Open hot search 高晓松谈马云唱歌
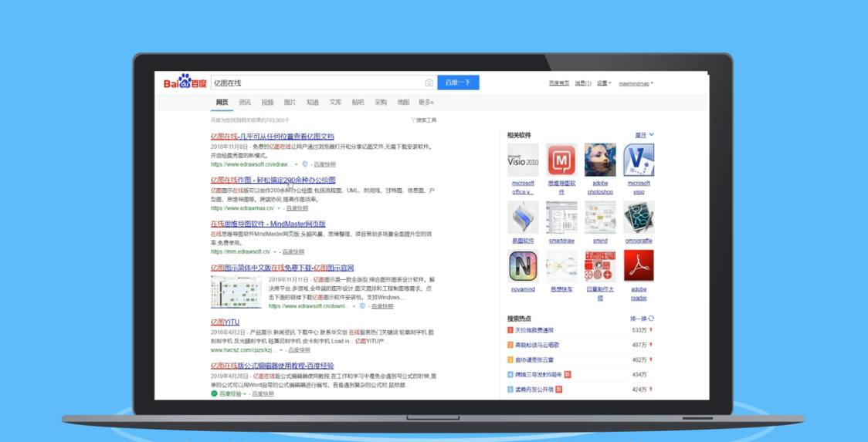This screenshot has height=442, width=868. point(537,345)
